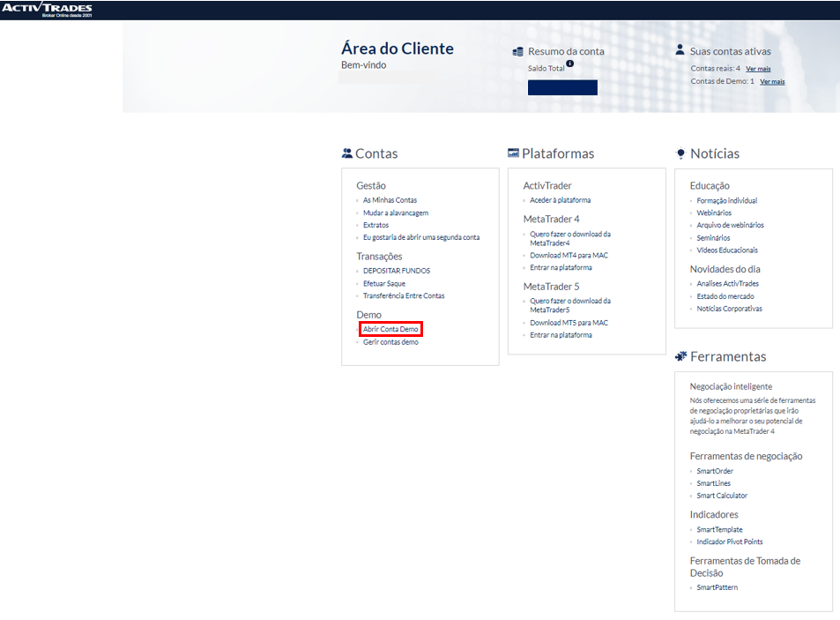This screenshot has width=840, height=620.
Task: Click the Suas contas ativas label
Action: [x=730, y=51]
